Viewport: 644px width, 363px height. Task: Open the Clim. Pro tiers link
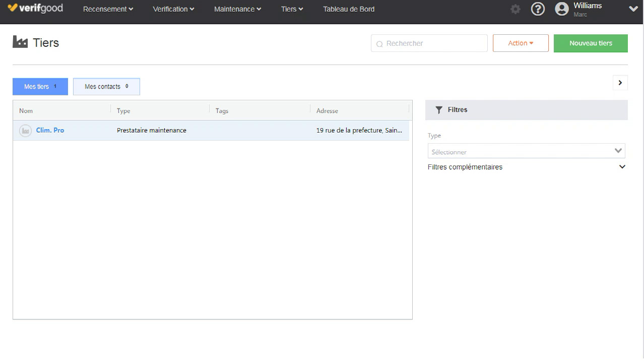50,130
